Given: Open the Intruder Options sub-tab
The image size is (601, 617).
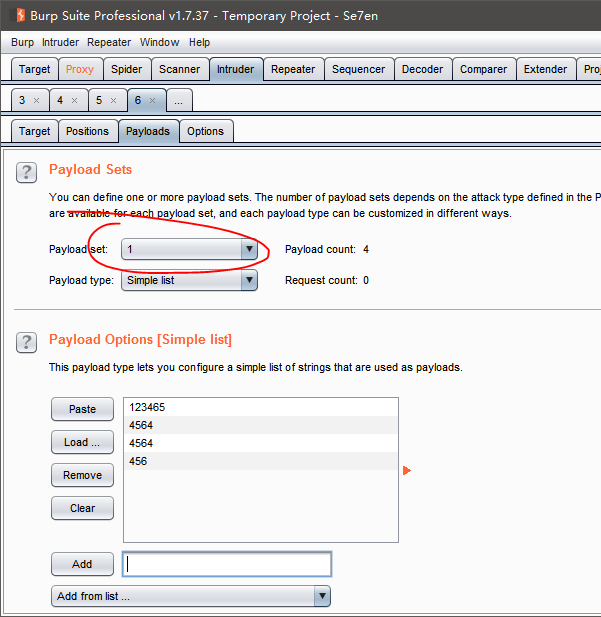Looking at the screenshot, I should 205,131.
